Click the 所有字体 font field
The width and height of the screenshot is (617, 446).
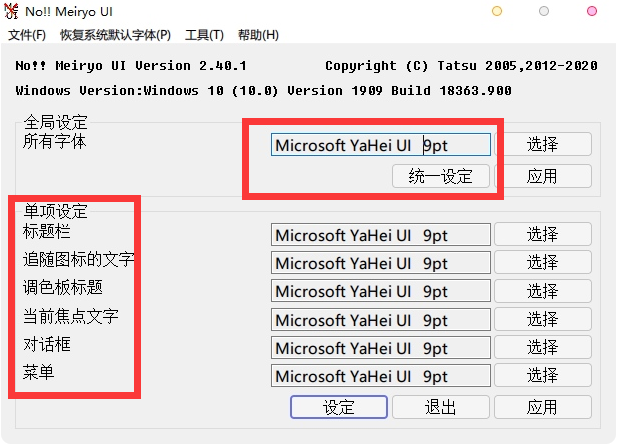click(x=381, y=145)
